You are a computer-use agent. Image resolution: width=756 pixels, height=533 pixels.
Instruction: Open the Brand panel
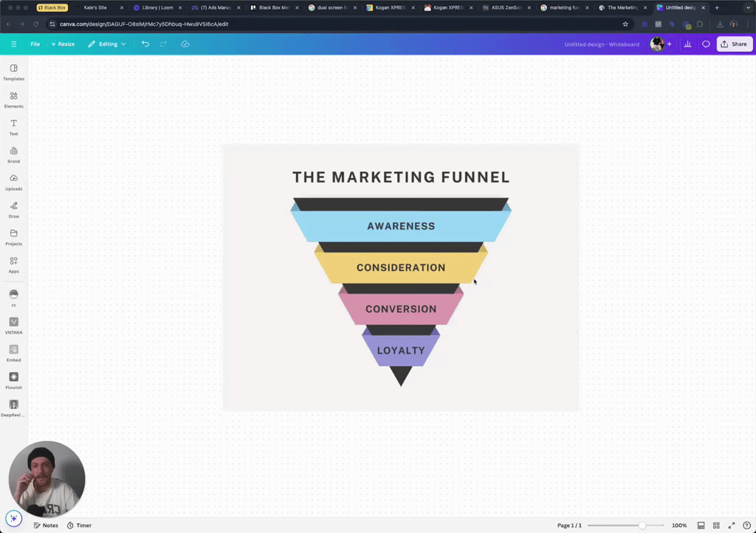pos(13,153)
